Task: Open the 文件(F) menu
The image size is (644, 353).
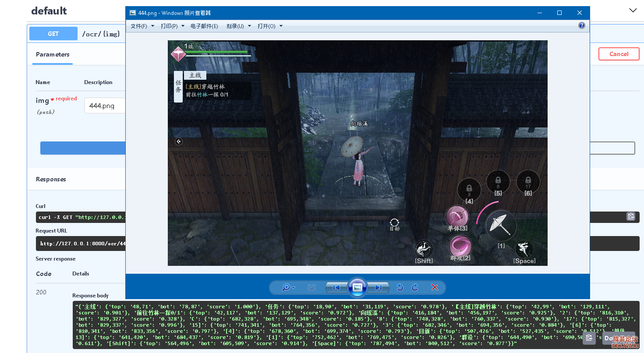Action: (142, 26)
